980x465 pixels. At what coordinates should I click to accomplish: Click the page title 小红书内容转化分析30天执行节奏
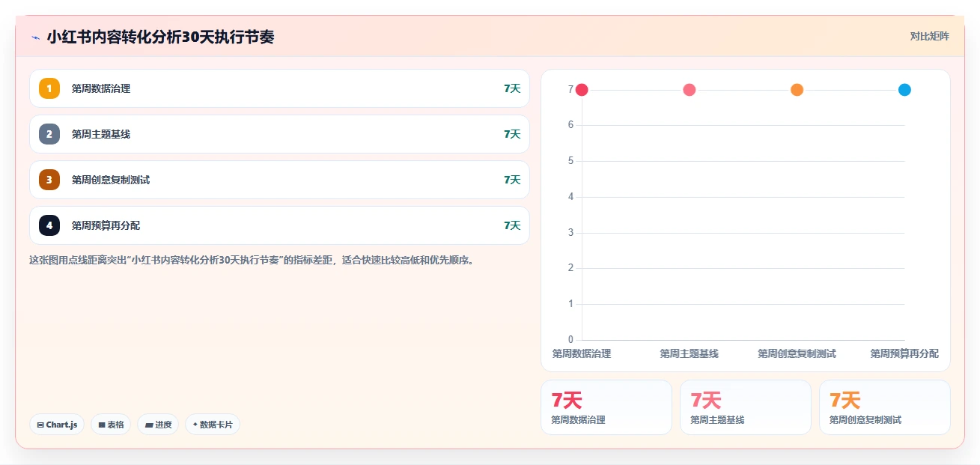(160, 37)
